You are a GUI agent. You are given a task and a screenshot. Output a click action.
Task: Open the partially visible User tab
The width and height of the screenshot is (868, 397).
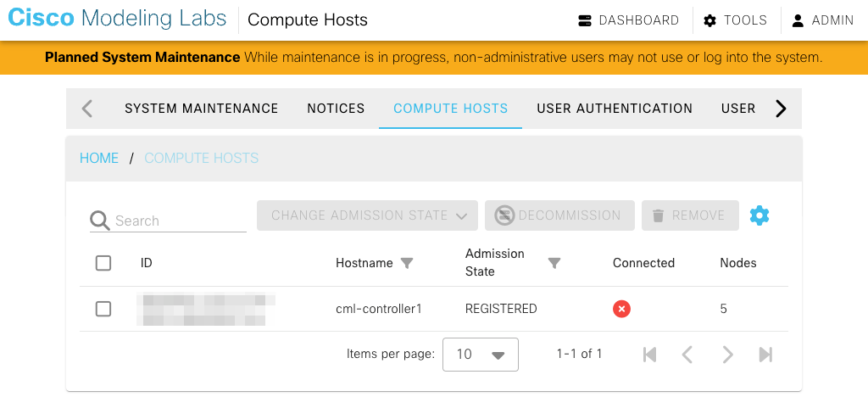pyautogui.click(x=738, y=109)
